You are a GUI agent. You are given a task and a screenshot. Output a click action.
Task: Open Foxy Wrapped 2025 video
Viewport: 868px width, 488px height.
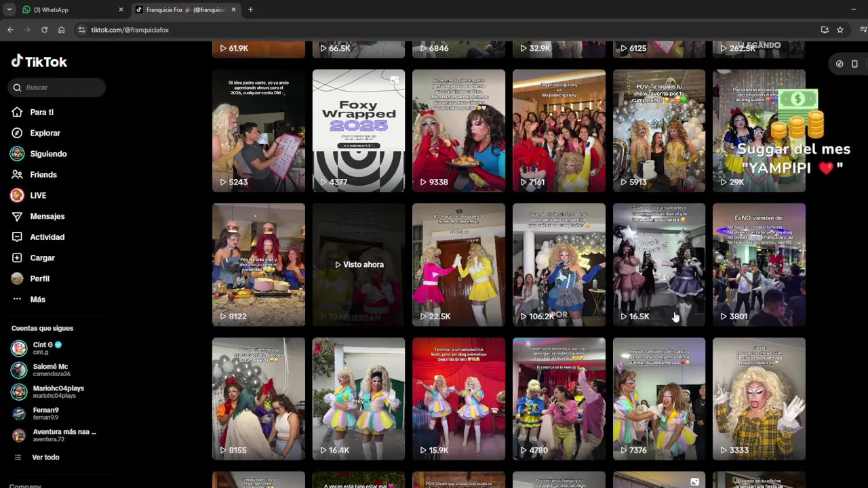coord(359,130)
